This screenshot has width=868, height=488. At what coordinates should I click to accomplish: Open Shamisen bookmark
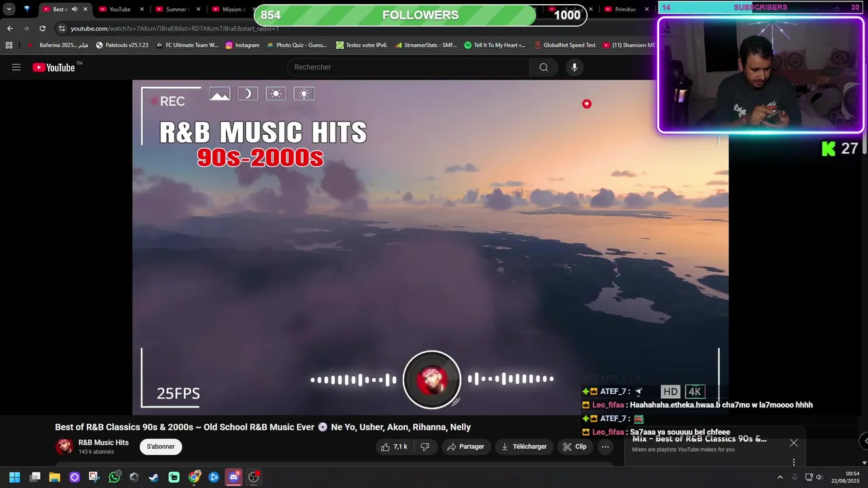629,45
